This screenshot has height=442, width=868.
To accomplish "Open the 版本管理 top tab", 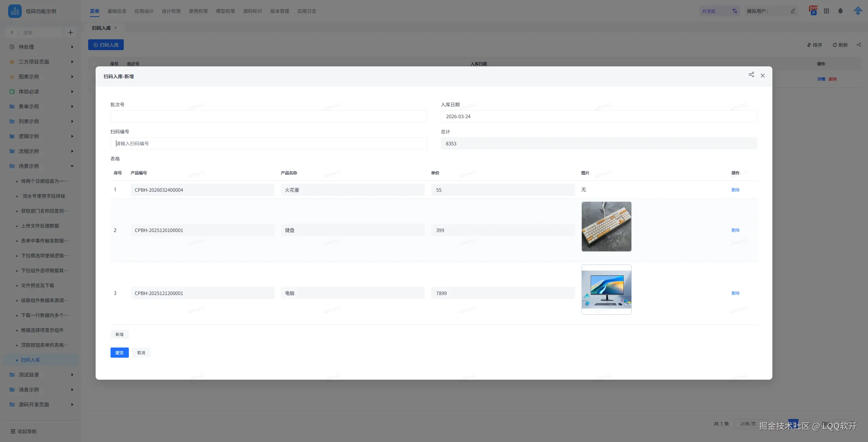I will tap(279, 11).
